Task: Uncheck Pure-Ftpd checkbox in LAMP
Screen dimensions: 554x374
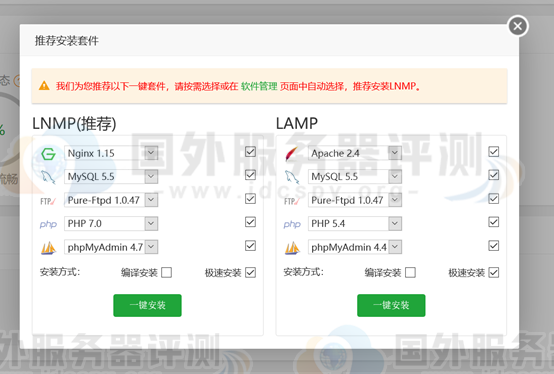Action: click(494, 199)
